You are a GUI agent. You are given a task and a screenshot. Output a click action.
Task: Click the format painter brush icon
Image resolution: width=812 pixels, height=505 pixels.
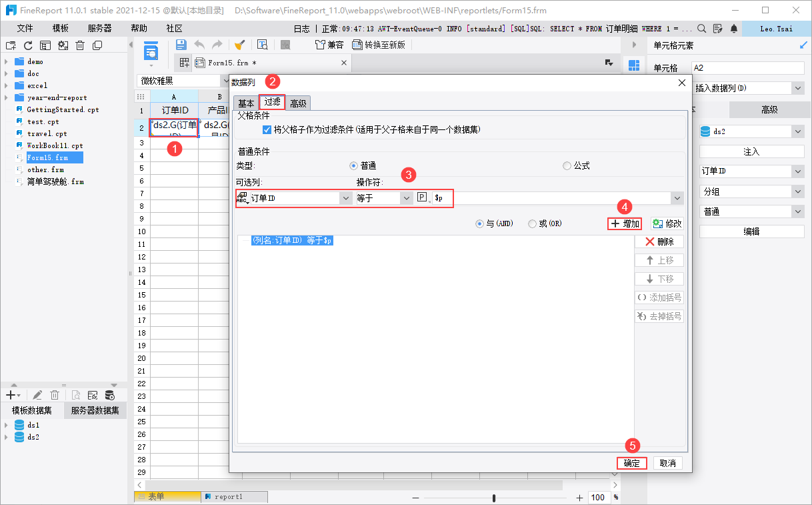[x=239, y=45]
